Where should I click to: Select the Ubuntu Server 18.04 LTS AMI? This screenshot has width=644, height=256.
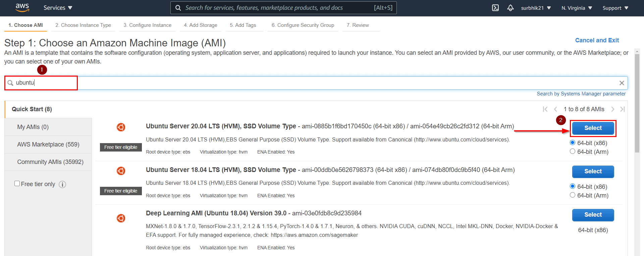[x=593, y=171]
